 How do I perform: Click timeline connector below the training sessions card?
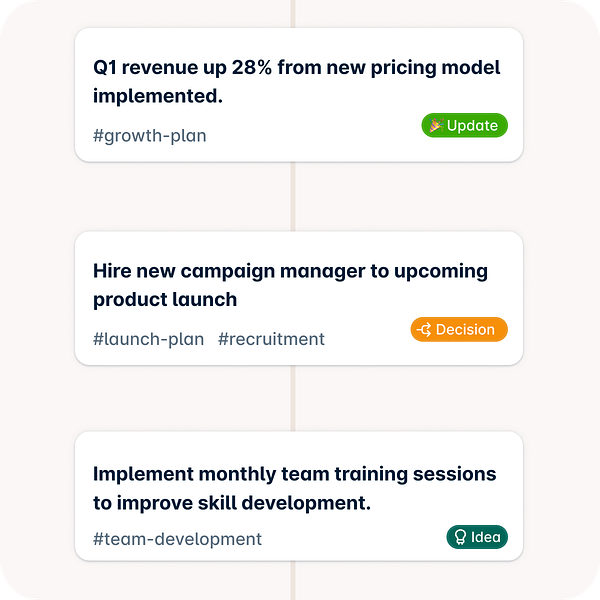(293, 580)
